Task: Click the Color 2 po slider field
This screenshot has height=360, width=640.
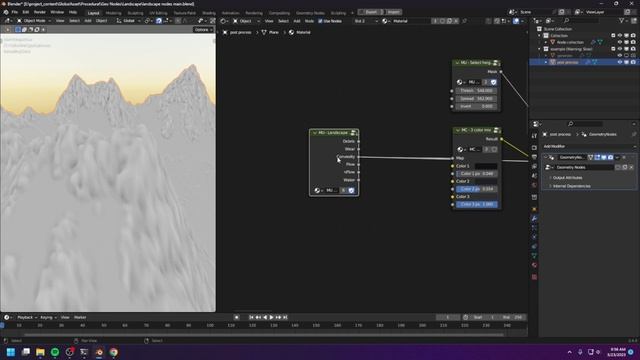Action: pyautogui.click(x=477, y=189)
